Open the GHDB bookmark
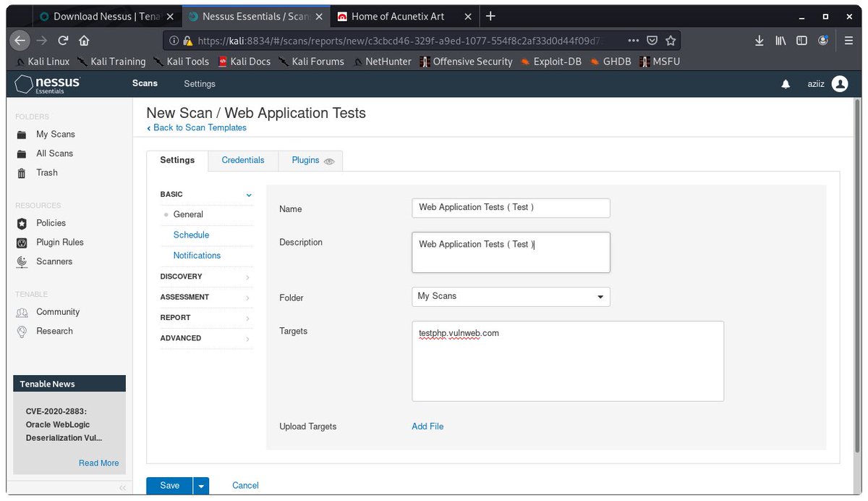The image size is (868, 501). pos(610,62)
